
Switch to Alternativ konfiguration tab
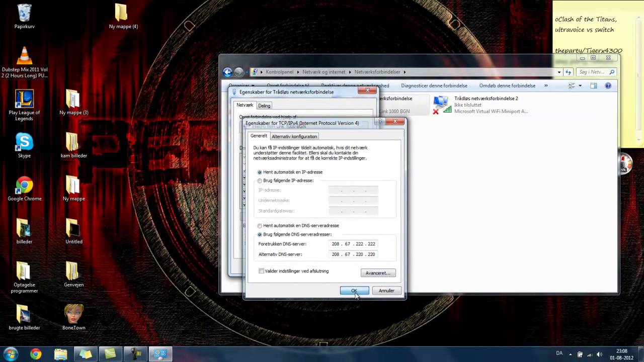294,136
